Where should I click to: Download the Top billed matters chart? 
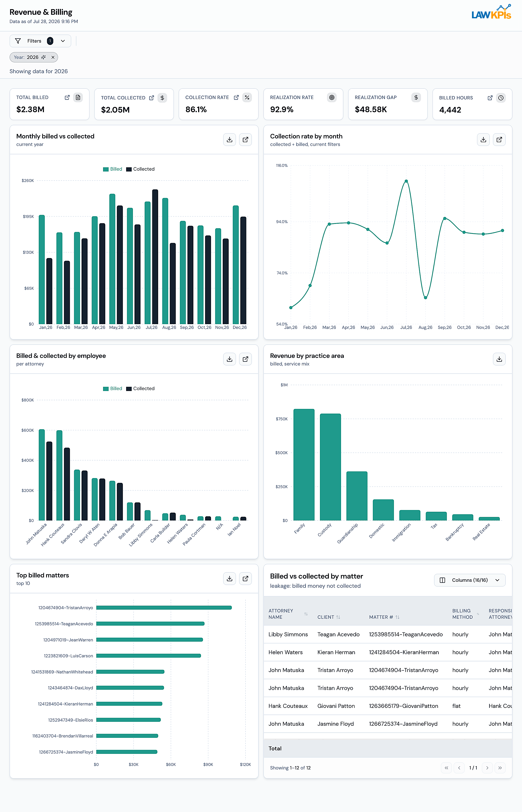click(x=229, y=579)
